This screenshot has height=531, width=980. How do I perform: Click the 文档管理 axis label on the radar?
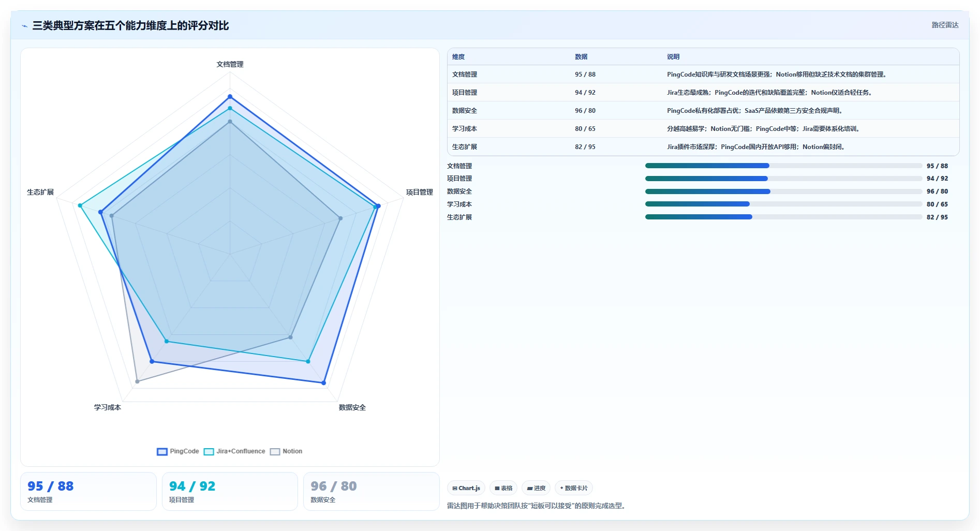pyautogui.click(x=230, y=64)
